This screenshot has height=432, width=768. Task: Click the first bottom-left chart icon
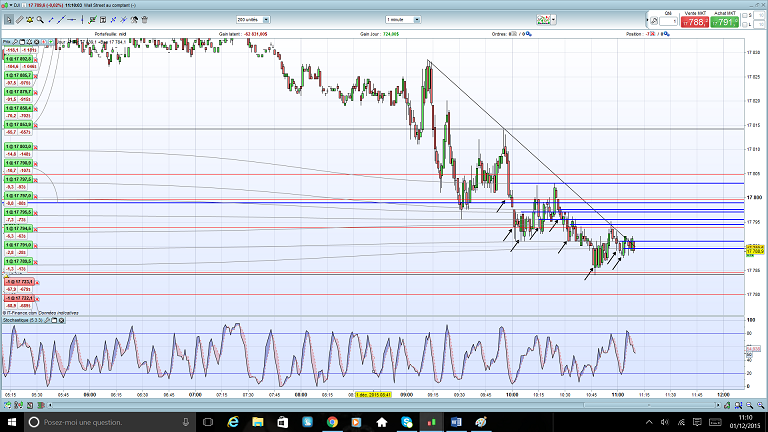click(x=7, y=406)
